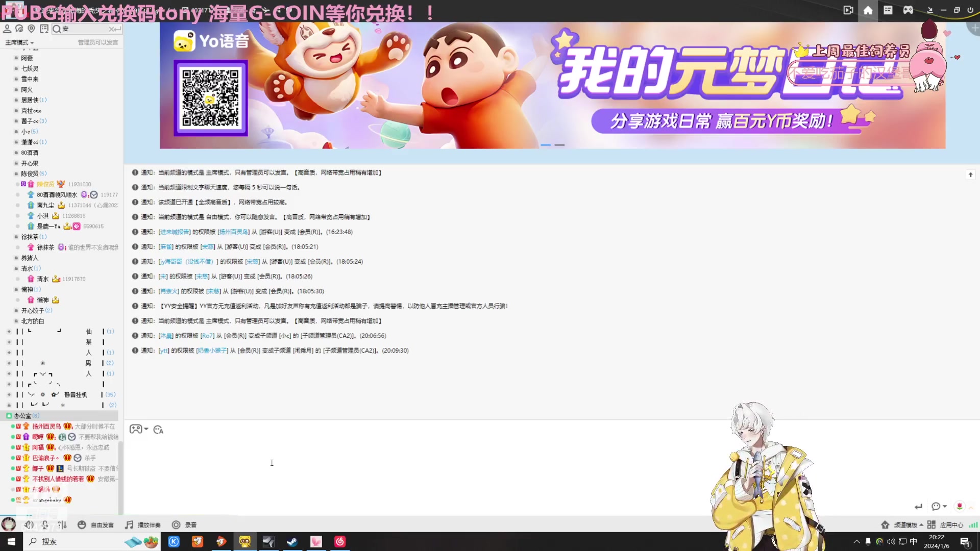Select the 雪中来 channel
Viewport: 980px width, 551px height.
click(x=30, y=79)
